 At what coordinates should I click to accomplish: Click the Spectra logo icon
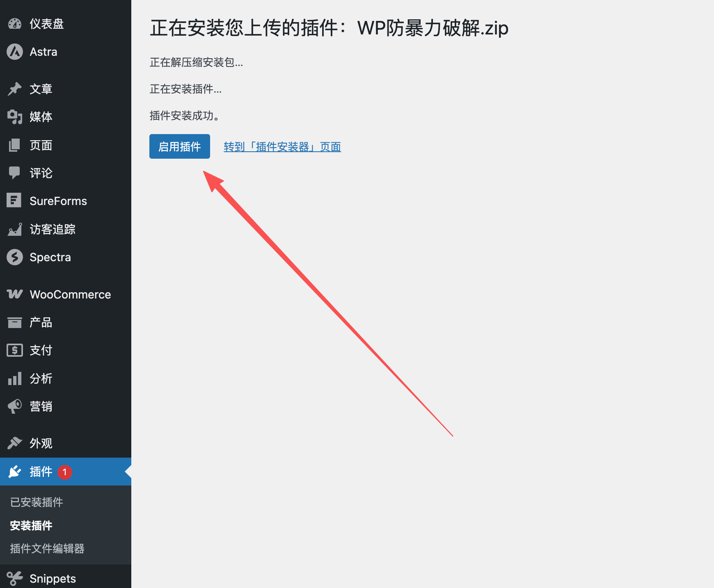point(15,257)
